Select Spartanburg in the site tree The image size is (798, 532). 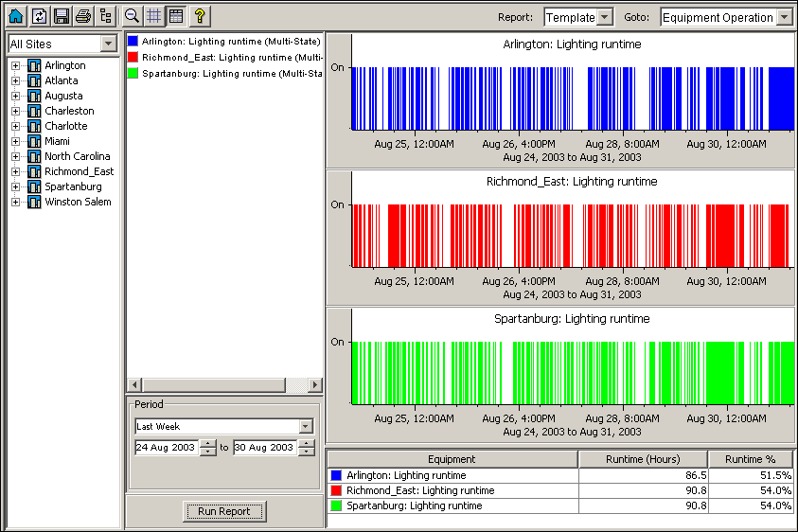point(73,186)
